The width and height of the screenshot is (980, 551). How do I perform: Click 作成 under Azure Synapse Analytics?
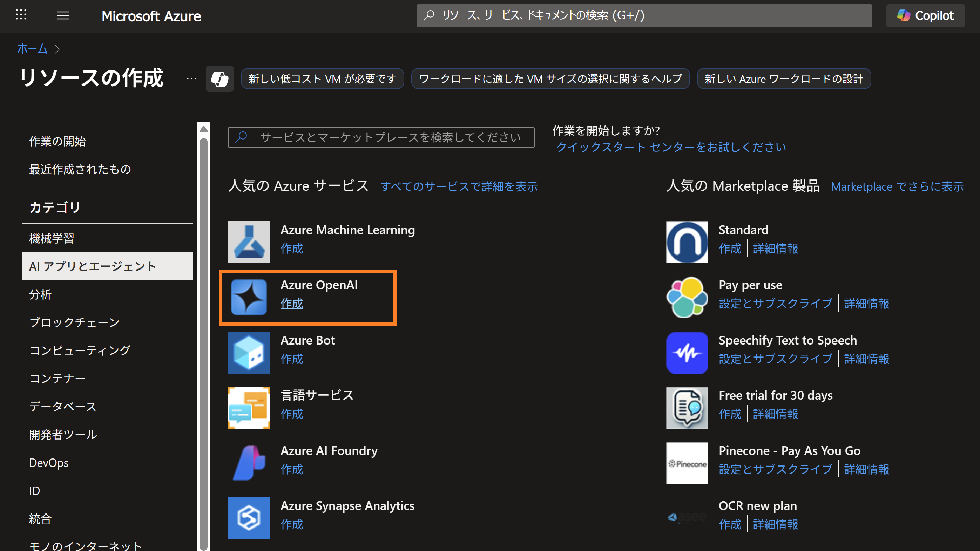pos(292,524)
